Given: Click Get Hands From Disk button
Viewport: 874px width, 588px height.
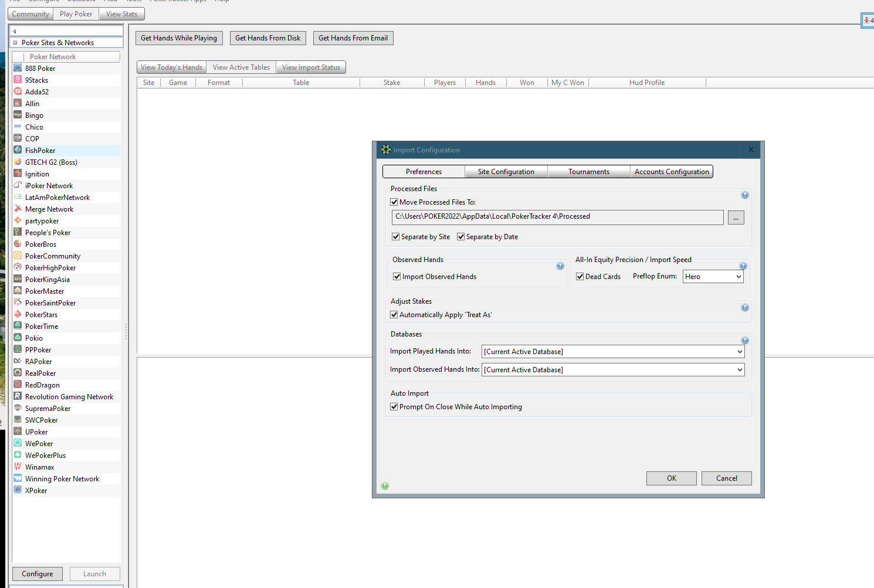Looking at the screenshot, I should (x=268, y=38).
